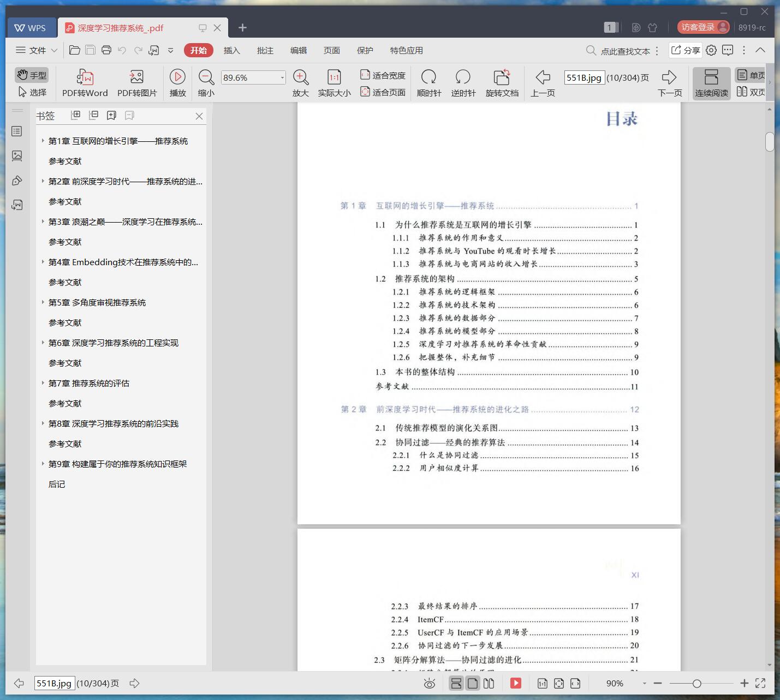The image size is (780, 700).
Task: Click the PDF转Word conversion icon
Action: pyautogui.click(x=85, y=77)
